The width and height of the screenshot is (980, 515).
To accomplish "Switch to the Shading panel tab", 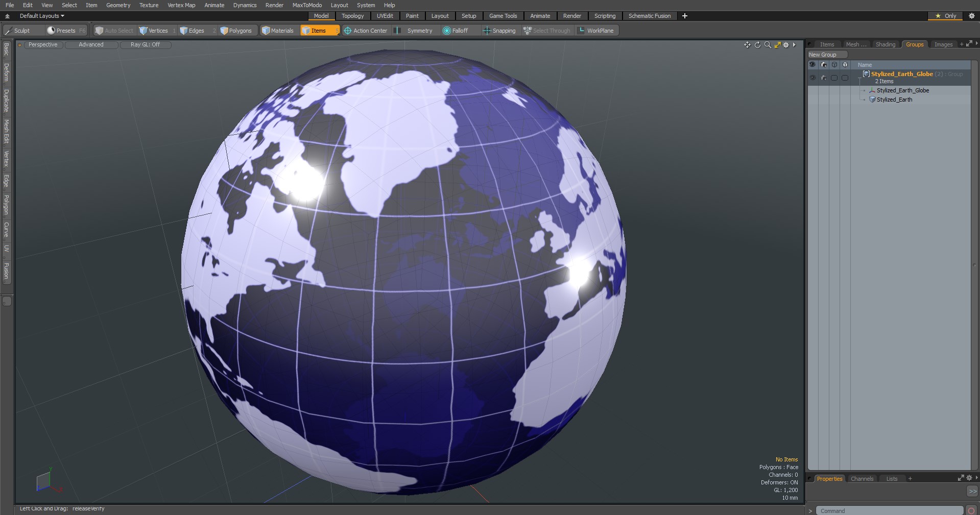I will (x=885, y=44).
